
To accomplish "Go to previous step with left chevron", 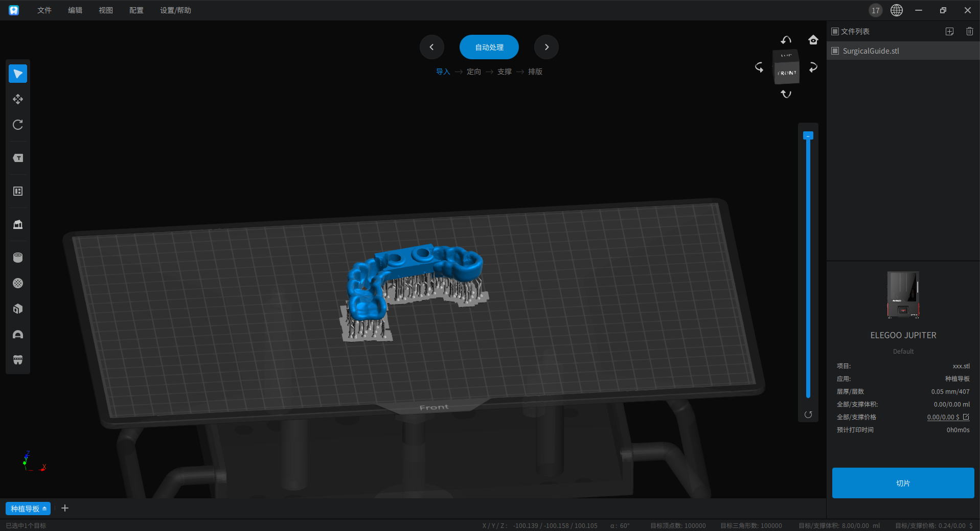I will tap(431, 47).
